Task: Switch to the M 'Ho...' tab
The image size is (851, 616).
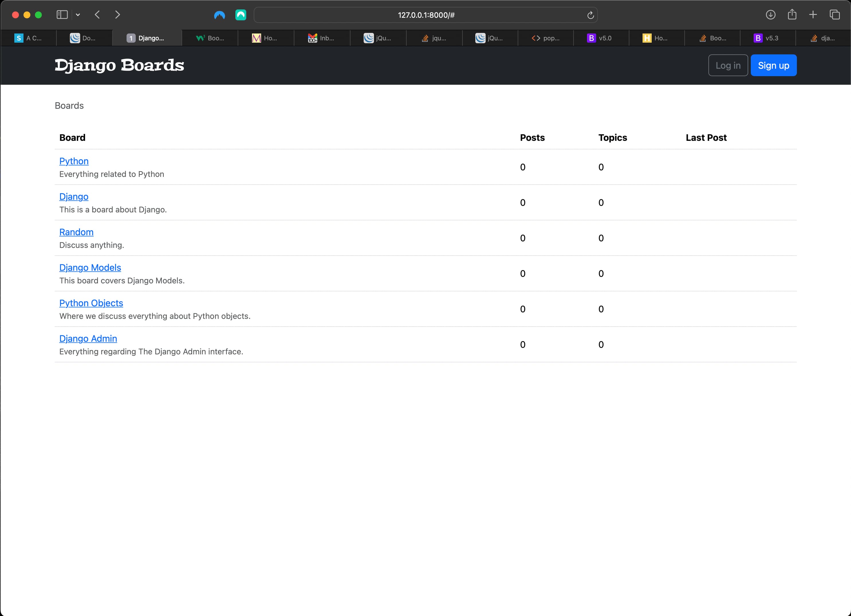Action: (x=266, y=38)
